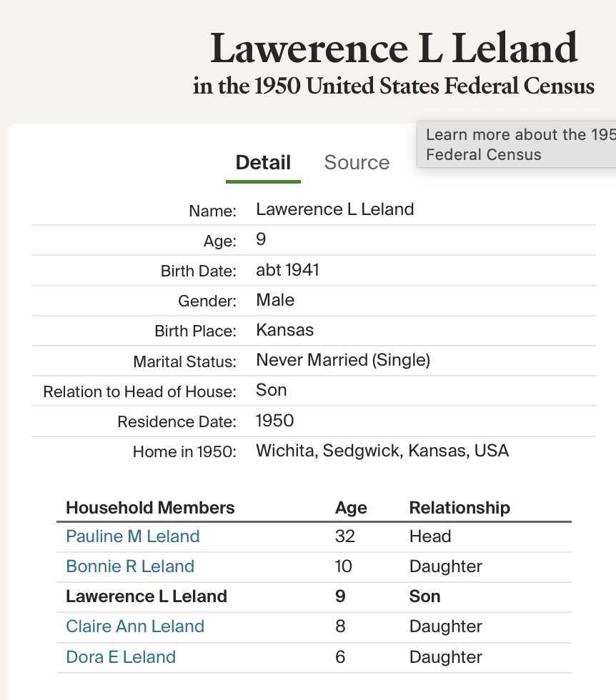616x700 pixels.
Task: Click the 1950 United States Federal Census subtitle
Action: pos(394,86)
